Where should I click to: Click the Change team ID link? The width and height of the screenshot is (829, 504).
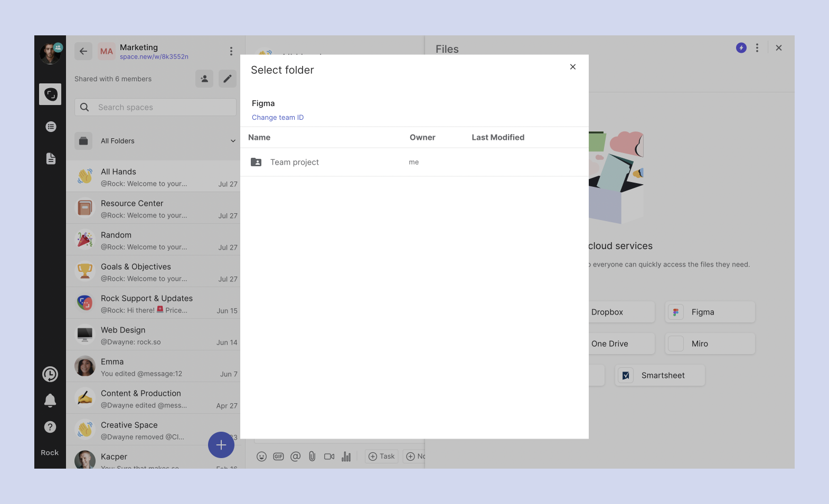point(278,118)
